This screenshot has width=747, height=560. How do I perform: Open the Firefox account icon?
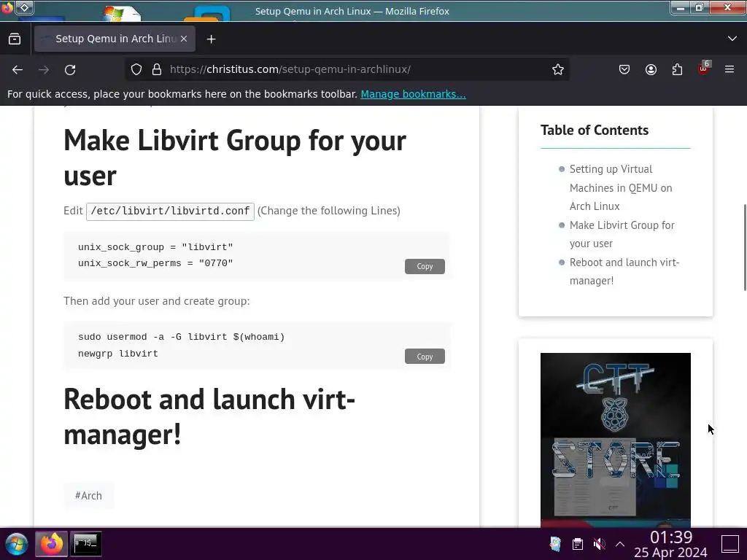[651, 69]
